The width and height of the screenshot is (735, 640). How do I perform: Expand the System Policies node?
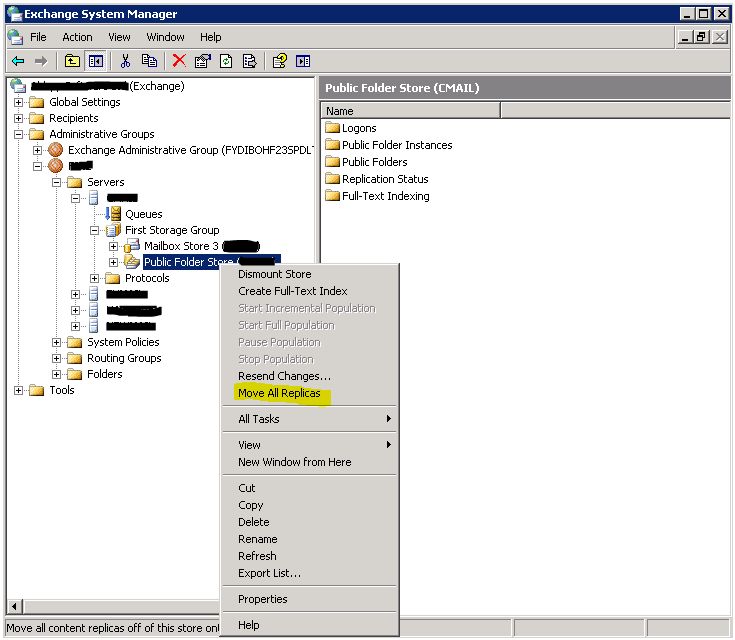[56, 342]
